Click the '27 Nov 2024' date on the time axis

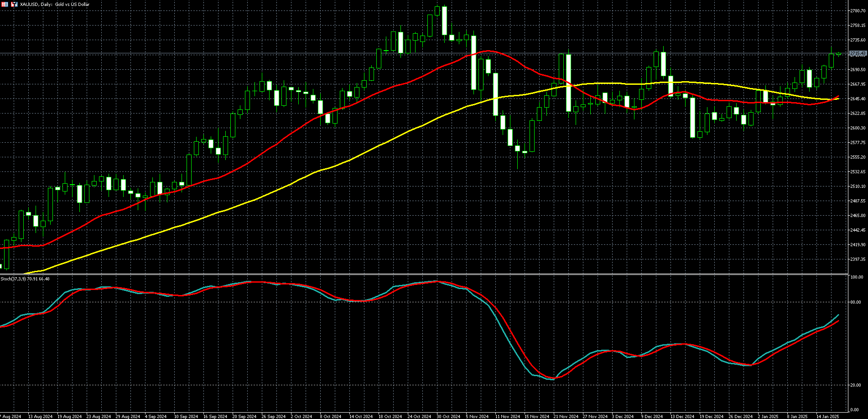(595, 416)
